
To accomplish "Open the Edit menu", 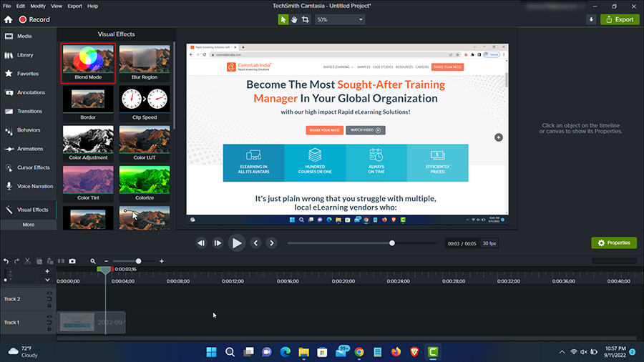I will pyautogui.click(x=21, y=6).
